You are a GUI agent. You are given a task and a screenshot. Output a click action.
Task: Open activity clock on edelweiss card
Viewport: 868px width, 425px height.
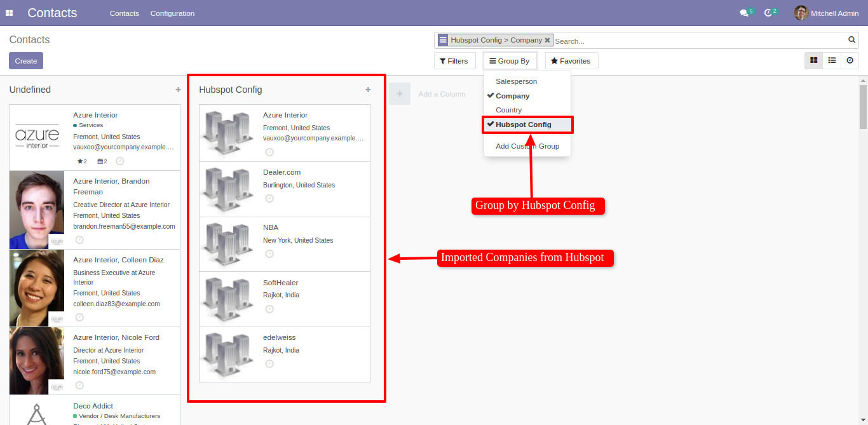269,363
